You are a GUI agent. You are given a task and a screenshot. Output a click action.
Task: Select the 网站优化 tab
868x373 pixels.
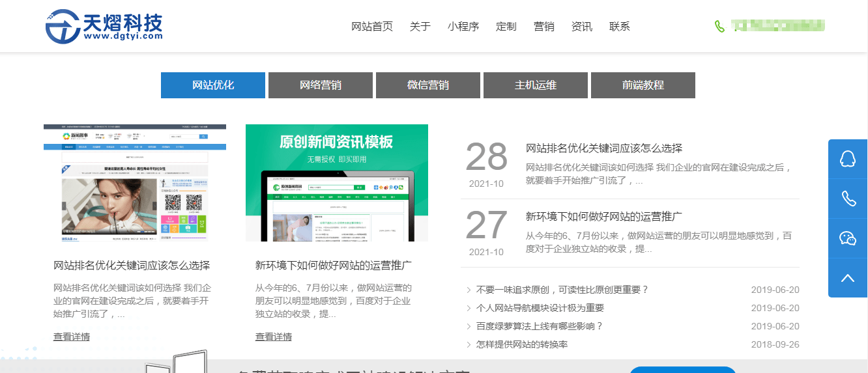[213, 85]
